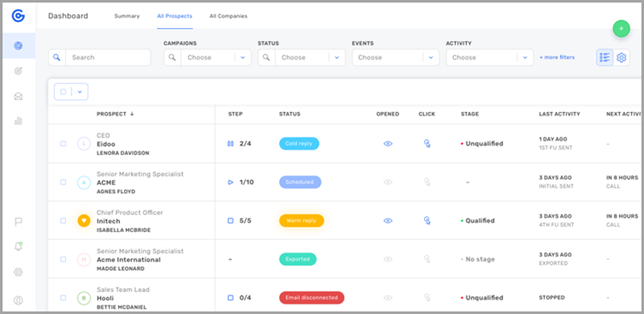Click Agnes Floyd's avatar circle

pos(83,182)
